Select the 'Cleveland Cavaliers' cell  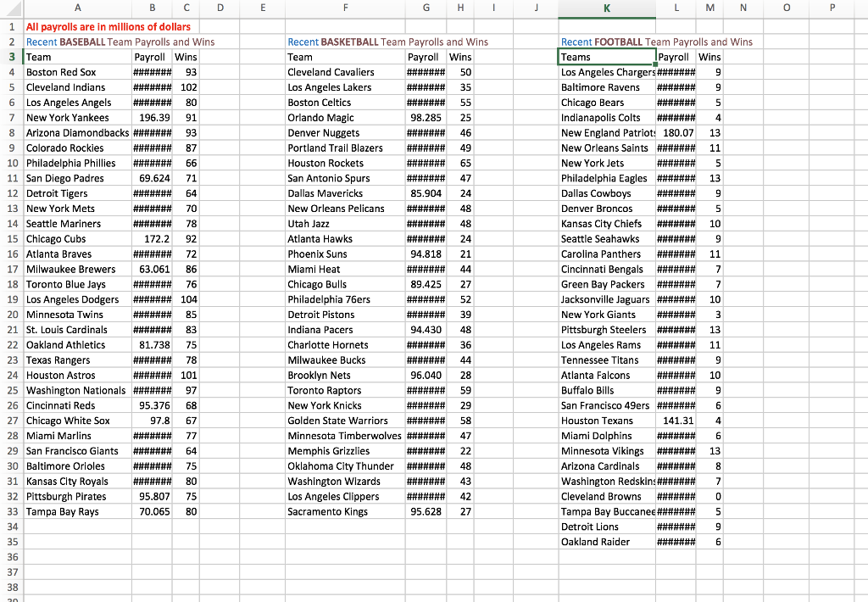click(346, 73)
